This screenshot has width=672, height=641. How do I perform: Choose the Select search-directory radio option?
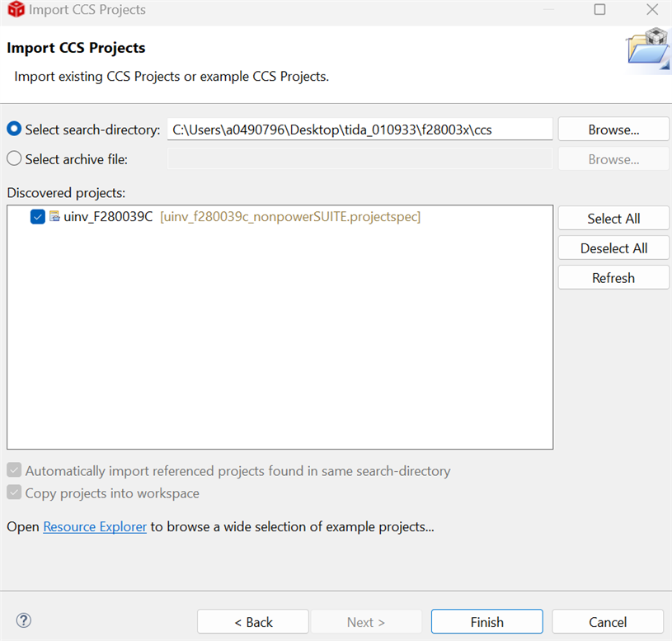click(x=14, y=129)
